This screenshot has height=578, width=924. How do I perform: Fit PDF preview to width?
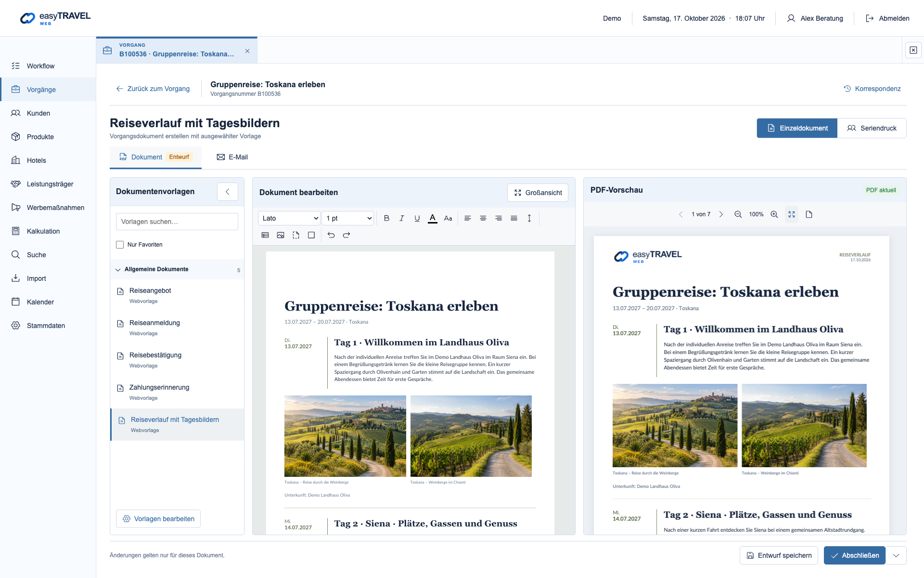coord(792,214)
